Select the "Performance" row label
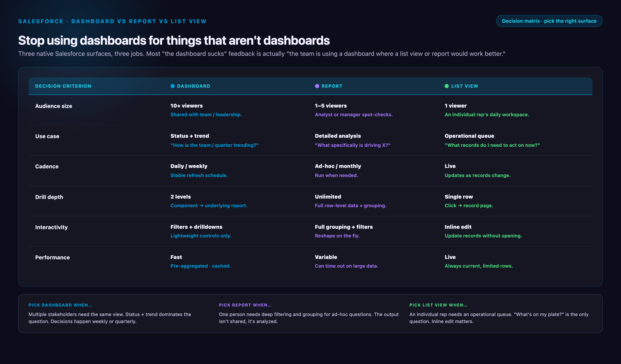 click(53, 257)
